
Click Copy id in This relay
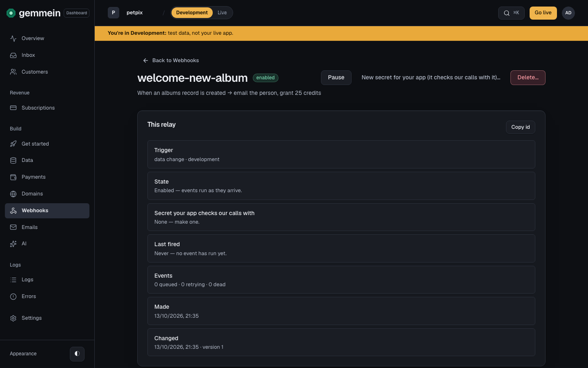point(521,127)
